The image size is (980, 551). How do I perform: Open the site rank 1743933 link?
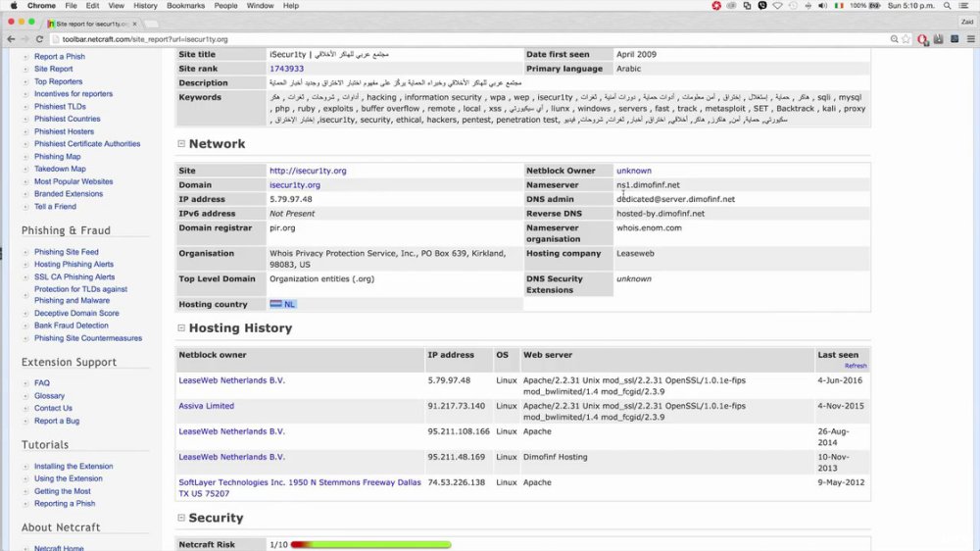pyautogui.click(x=287, y=69)
